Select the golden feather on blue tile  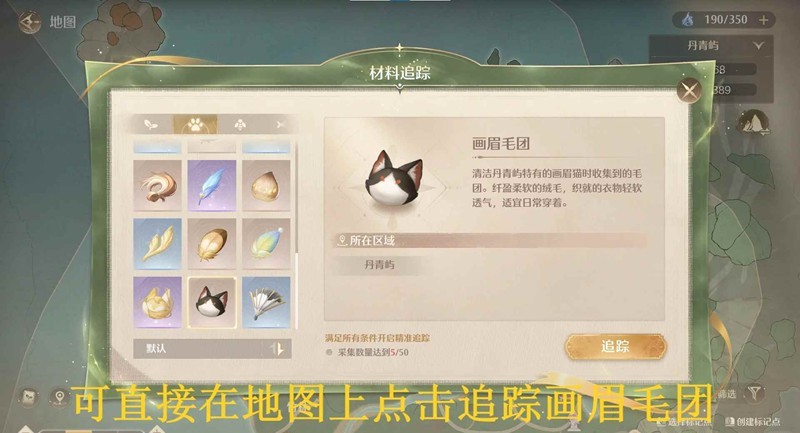(x=157, y=244)
